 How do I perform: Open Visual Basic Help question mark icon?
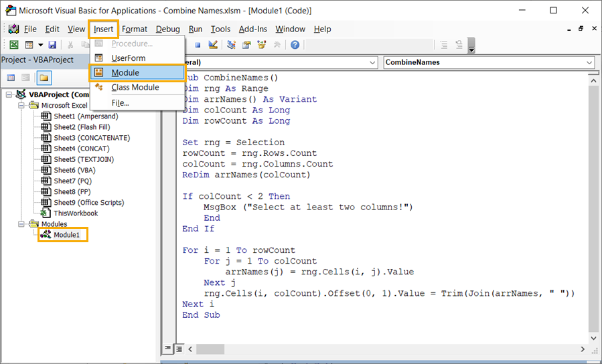click(295, 45)
